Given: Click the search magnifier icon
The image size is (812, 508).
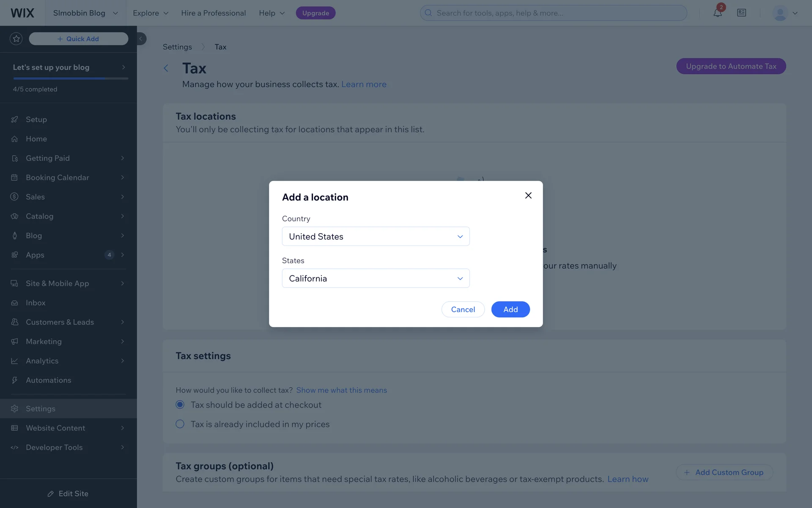Looking at the screenshot, I should [x=428, y=13].
